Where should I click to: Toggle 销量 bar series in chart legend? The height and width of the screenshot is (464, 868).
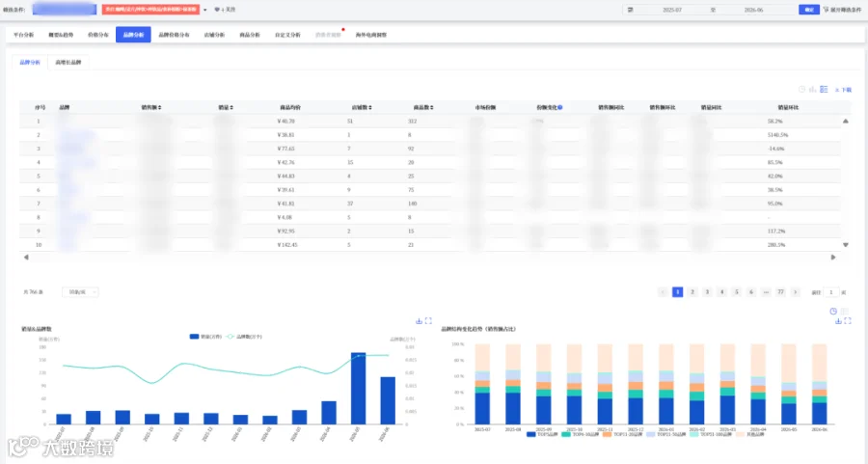[x=205, y=336]
